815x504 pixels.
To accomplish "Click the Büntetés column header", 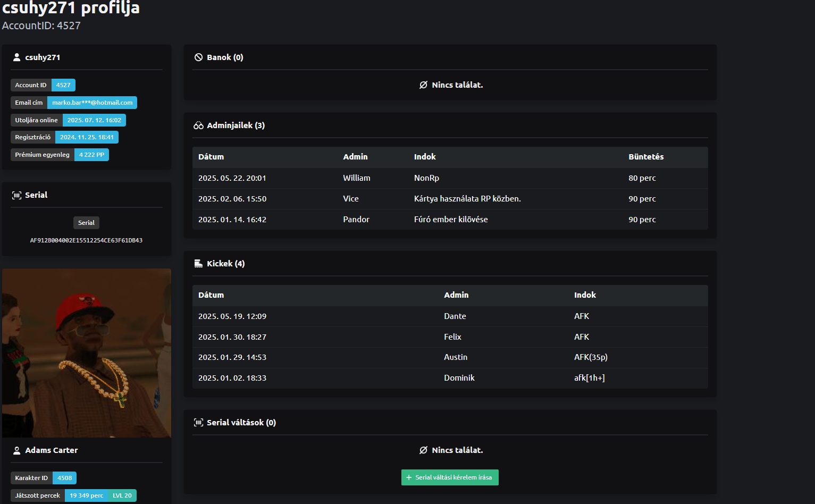I will (x=646, y=157).
